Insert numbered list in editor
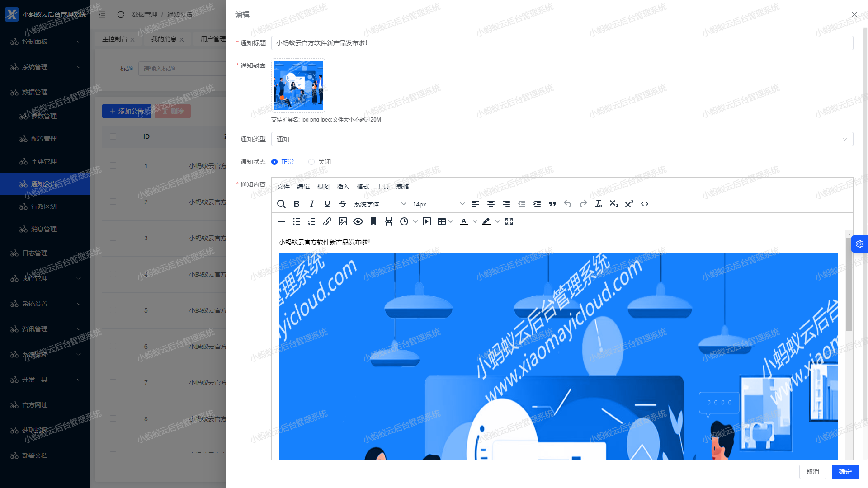Image resolution: width=868 pixels, height=488 pixels. point(312,221)
